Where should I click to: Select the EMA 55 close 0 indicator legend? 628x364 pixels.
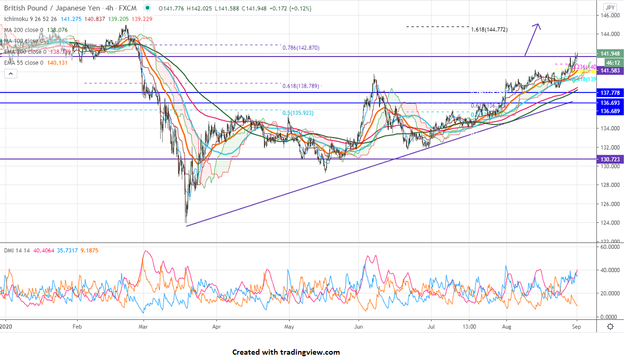(23, 62)
